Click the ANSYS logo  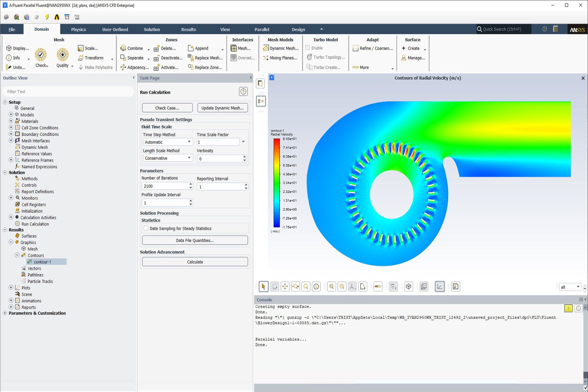(x=577, y=29)
